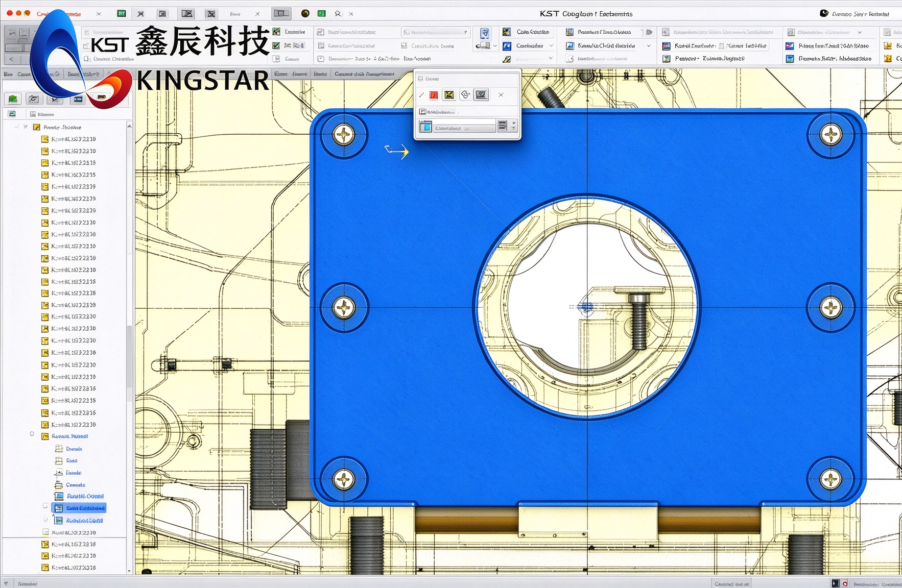Click the highlighted monitor icon in floating dialog
The width and height of the screenshot is (902, 588).
pyautogui.click(x=481, y=94)
